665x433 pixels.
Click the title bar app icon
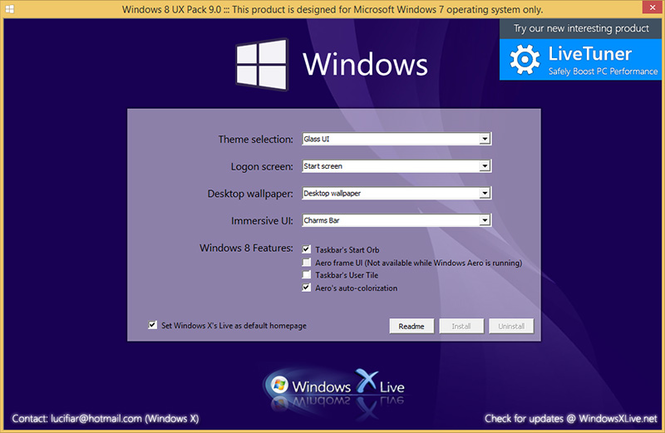[10, 9]
